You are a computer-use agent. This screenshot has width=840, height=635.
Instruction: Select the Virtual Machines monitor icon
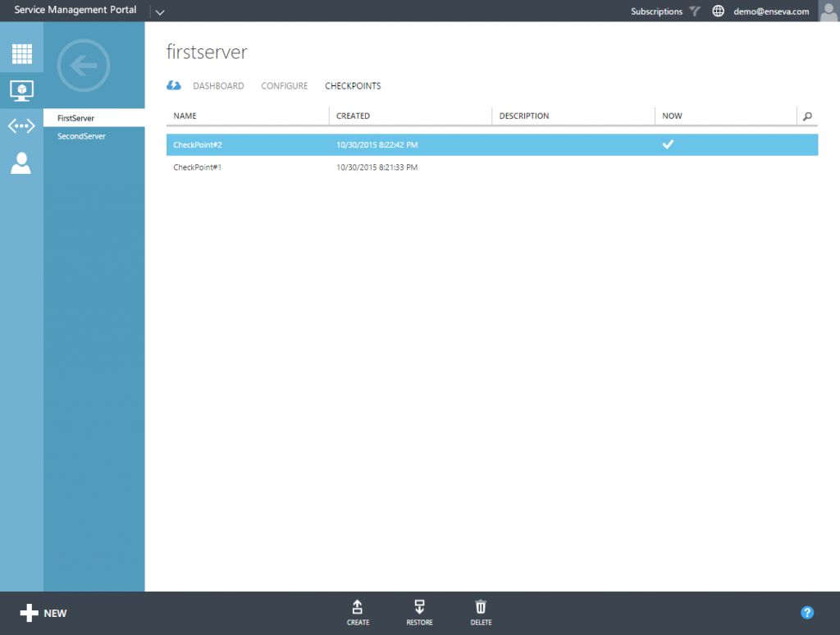coord(22,90)
